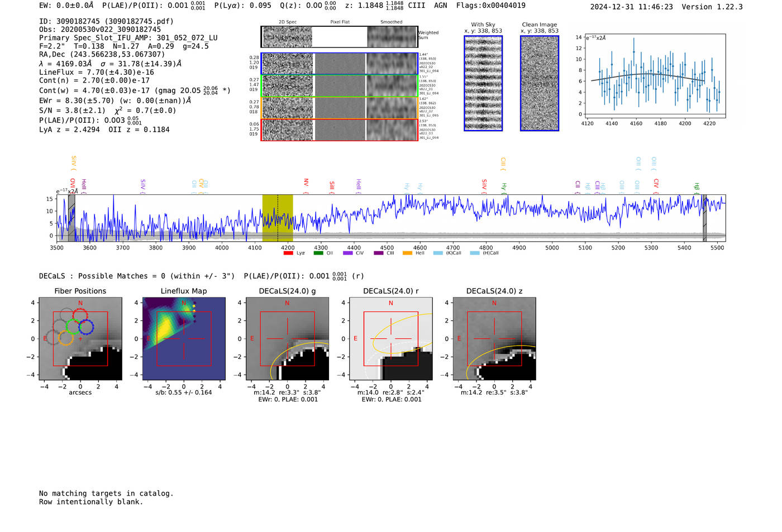Click the Gaussian line-fit plot near 4169Å
The height and width of the screenshot is (532, 782).
point(655,76)
